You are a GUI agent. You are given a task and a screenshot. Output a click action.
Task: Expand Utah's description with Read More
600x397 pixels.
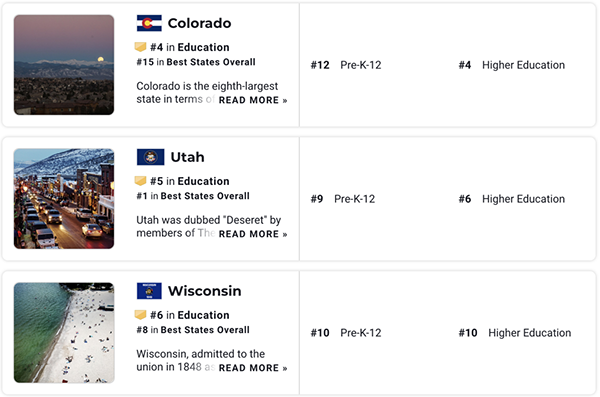(x=253, y=234)
